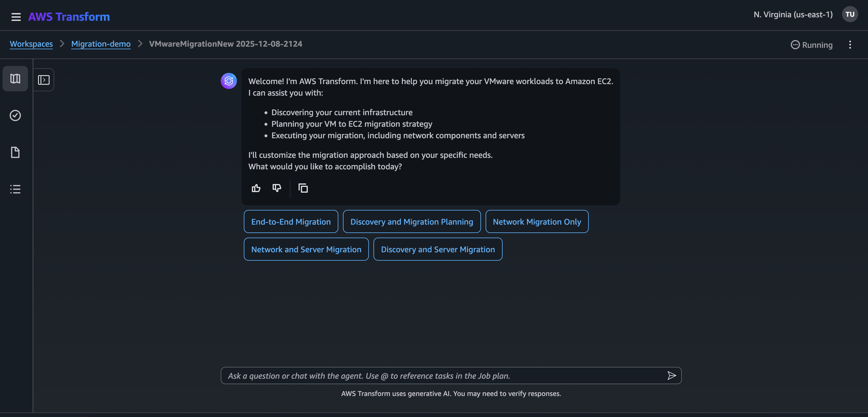Expand the side panel with the chevron icon
Screen dimensions: 868x417
44,79
